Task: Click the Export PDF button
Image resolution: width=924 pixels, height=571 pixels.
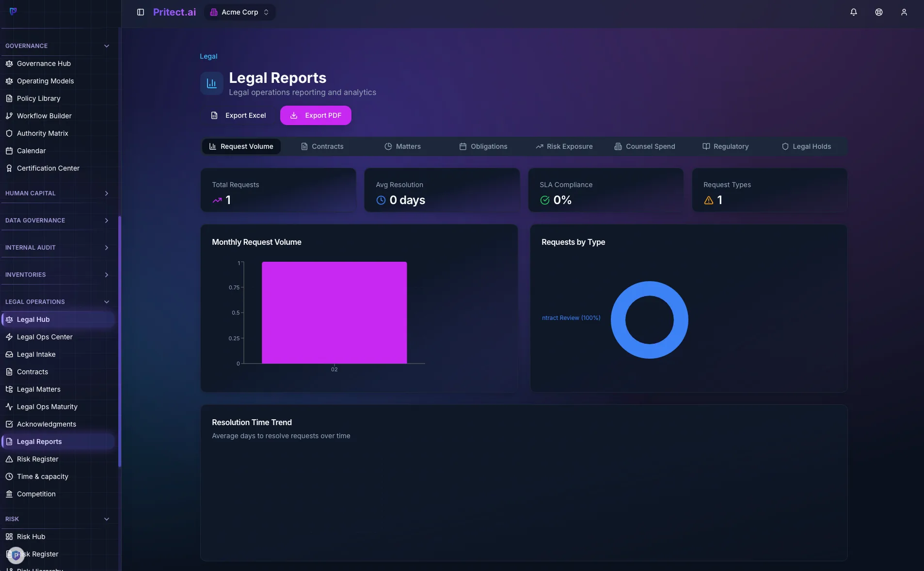Action: (316, 115)
